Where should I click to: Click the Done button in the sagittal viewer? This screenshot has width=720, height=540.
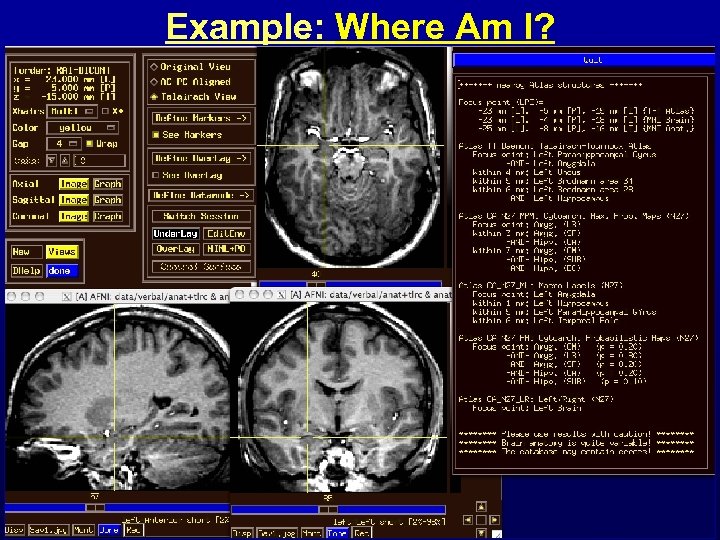109,530
